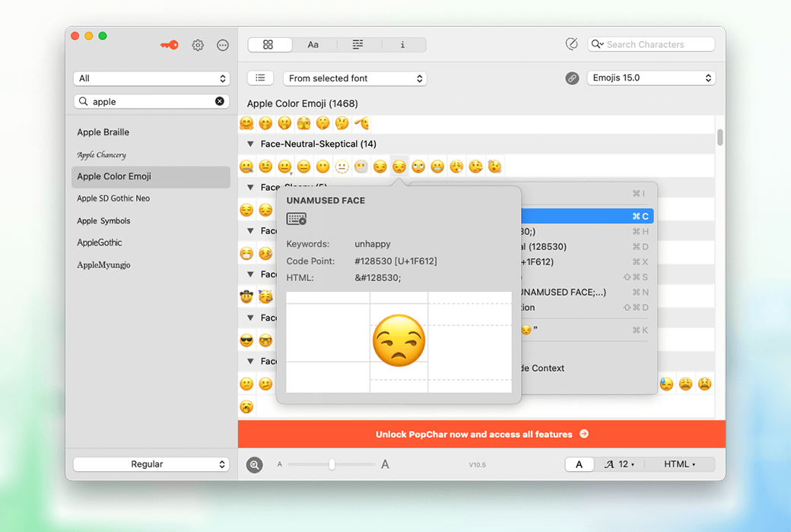Clear the font search field
Viewport: 791px width, 532px height.
click(220, 101)
